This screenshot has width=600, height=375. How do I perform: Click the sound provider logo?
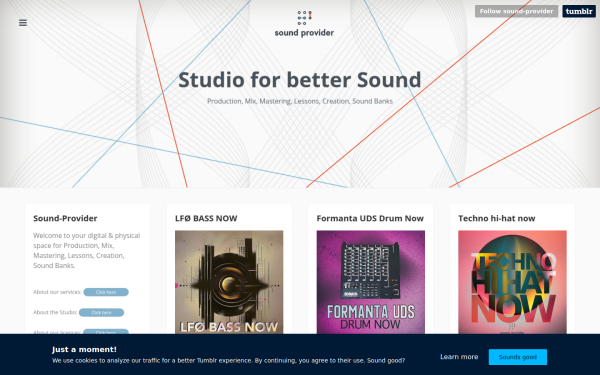pos(304,24)
